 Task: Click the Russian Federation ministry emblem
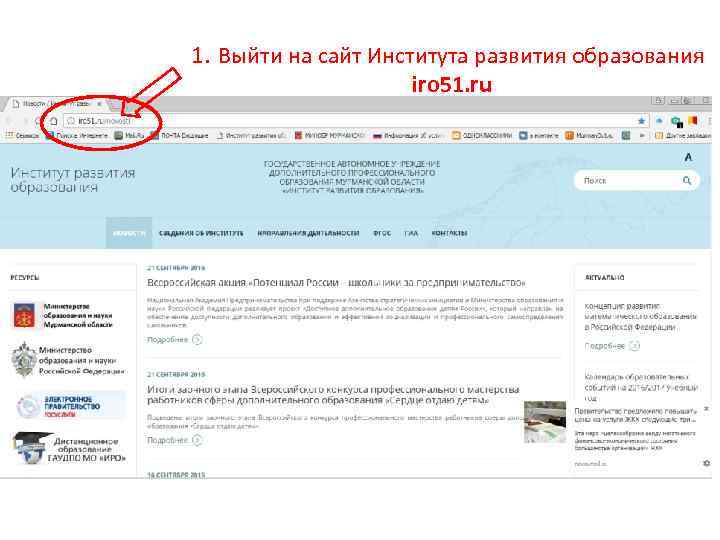23,360
